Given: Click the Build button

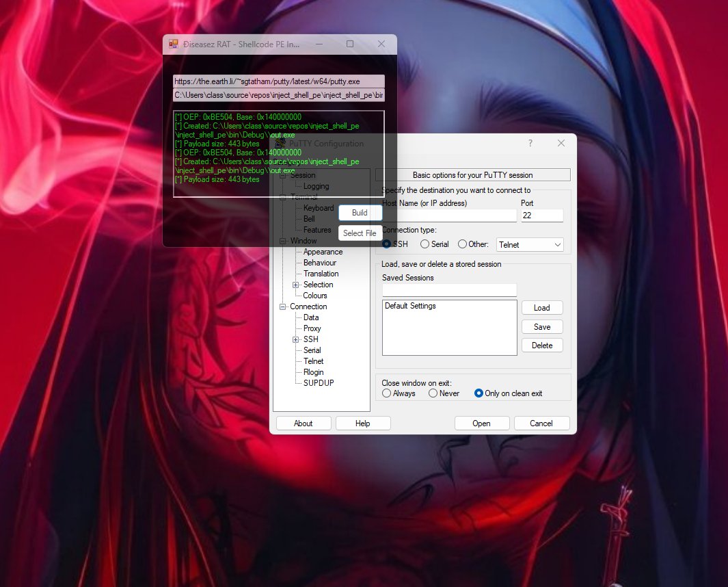Looking at the screenshot, I should click(x=360, y=213).
